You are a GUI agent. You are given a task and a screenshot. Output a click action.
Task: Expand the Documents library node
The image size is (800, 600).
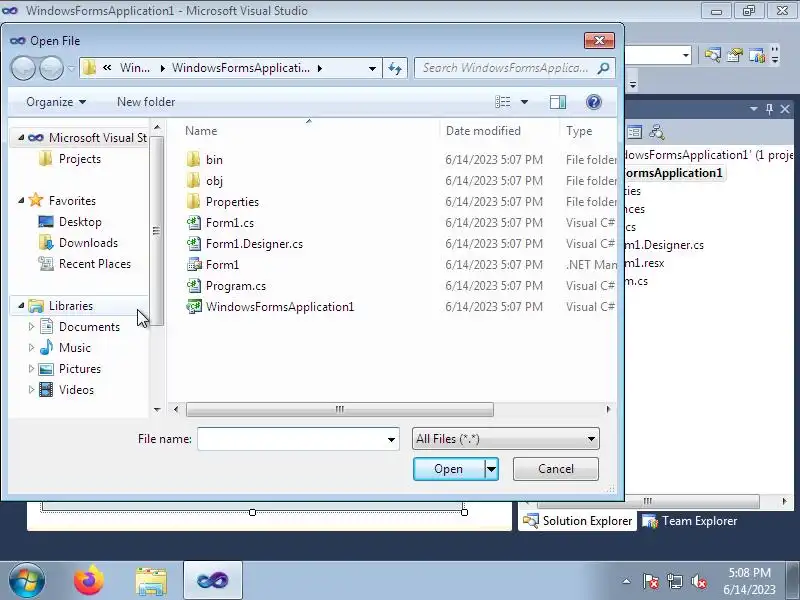coord(31,327)
